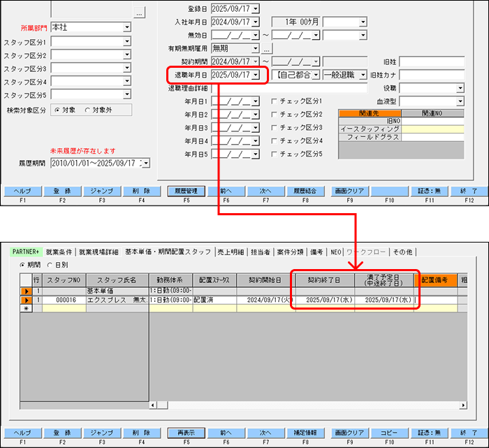Check the チェック区分4 checkbox

coord(274,141)
